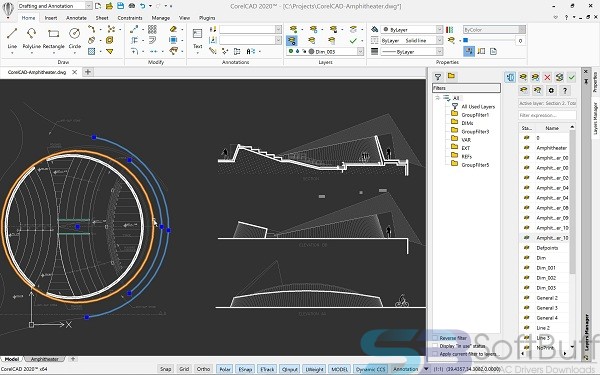Image resolution: width=600 pixels, height=375 pixels.
Task: Toggle Snap in the status bar
Action: pos(165,369)
